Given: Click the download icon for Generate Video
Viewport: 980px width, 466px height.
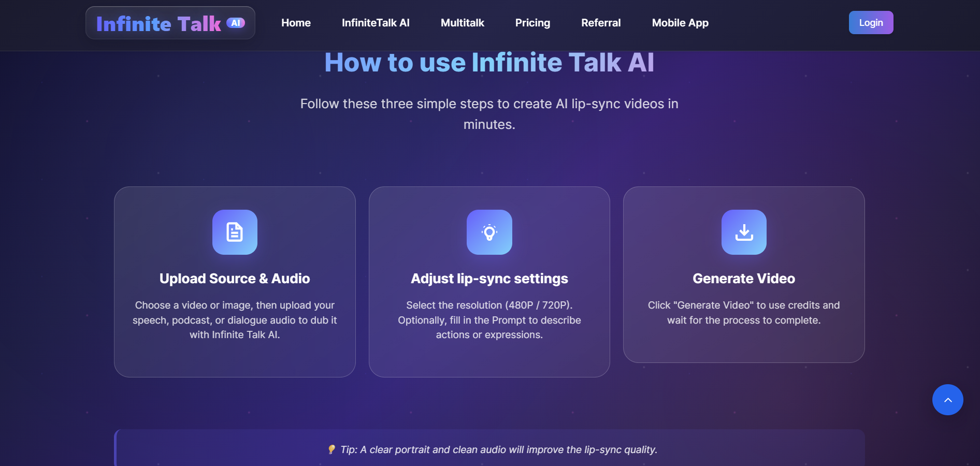Looking at the screenshot, I should point(744,232).
